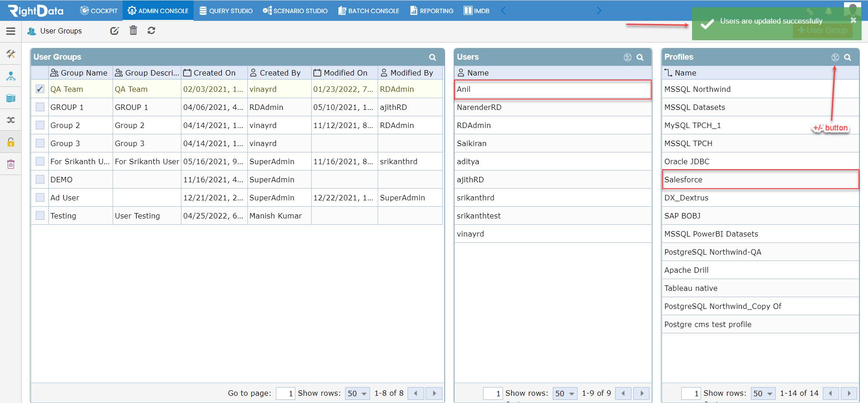This screenshot has width=868, height=403.
Task: Open User Groups show rows dropdown
Action: [x=357, y=394]
